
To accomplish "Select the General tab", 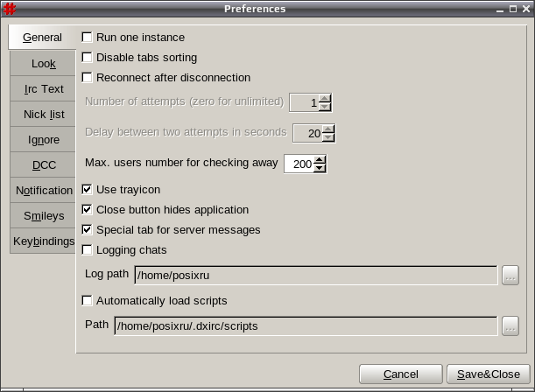I will (42, 37).
